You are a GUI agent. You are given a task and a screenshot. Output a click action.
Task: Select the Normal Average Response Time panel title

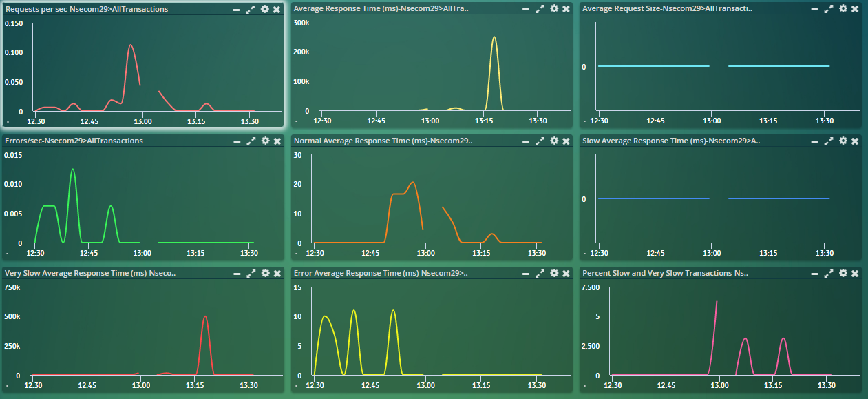(x=383, y=141)
